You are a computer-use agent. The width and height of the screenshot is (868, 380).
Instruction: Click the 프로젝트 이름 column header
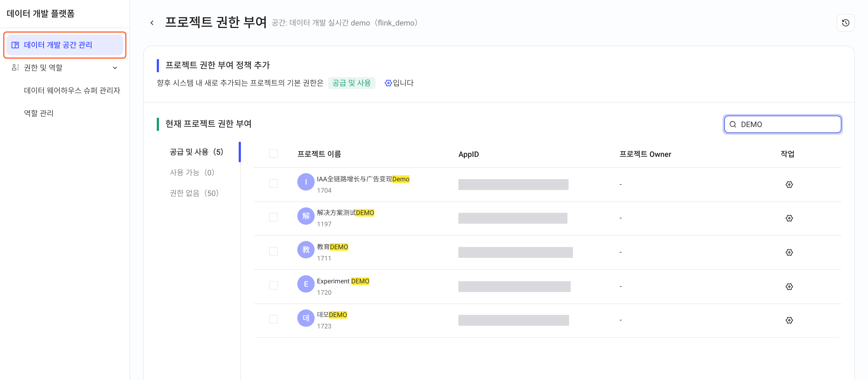[x=319, y=154]
